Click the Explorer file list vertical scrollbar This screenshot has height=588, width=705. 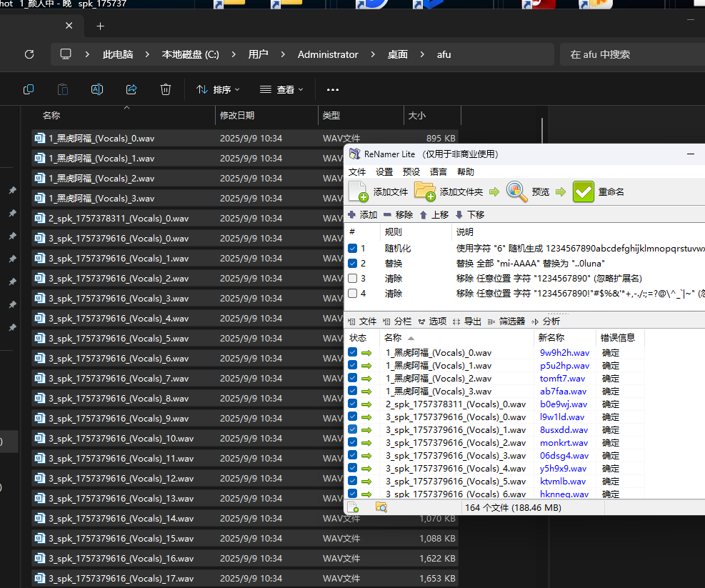click(x=542, y=131)
